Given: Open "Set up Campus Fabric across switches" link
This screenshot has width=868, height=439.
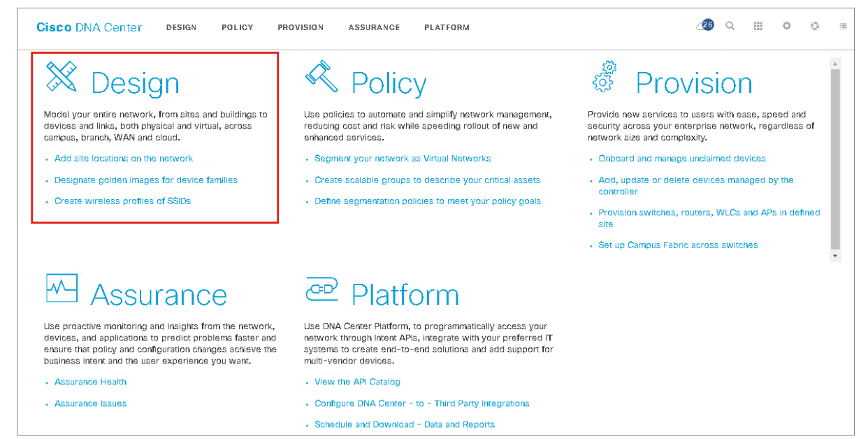Looking at the screenshot, I should click(678, 245).
